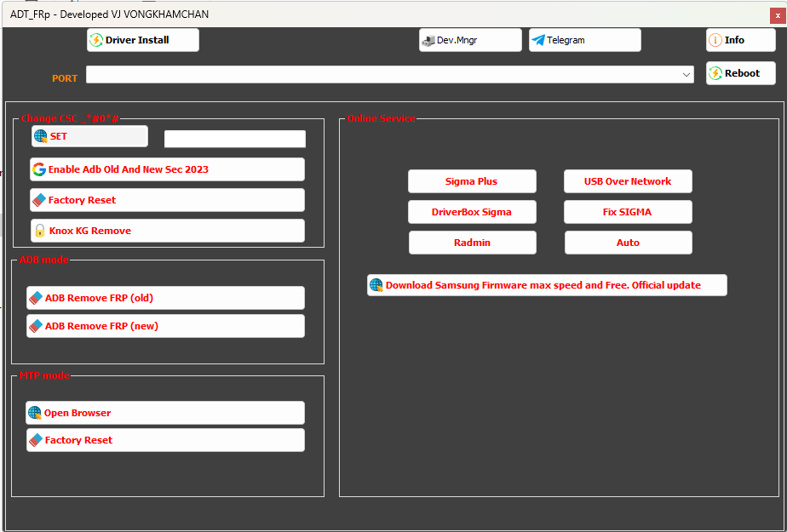Click the Dev.Mngr text label
The width and height of the screenshot is (787, 532).
click(x=457, y=41)
